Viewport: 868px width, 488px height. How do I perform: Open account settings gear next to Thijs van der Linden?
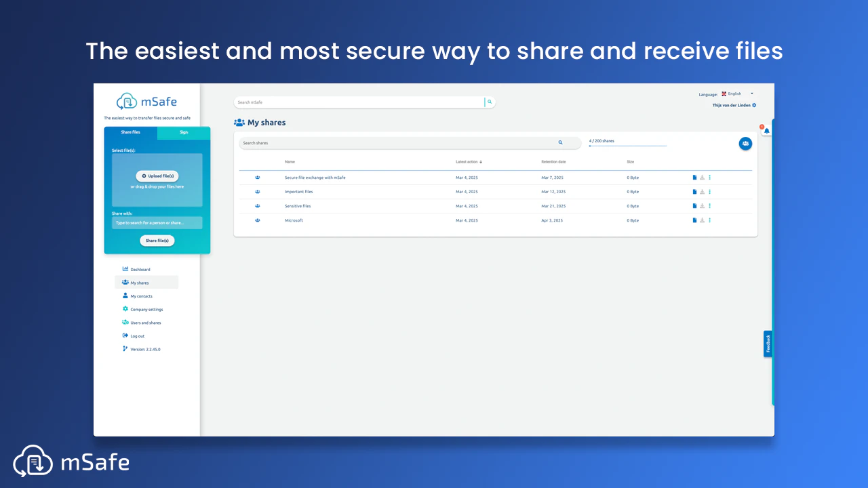(x=753, y=105)
